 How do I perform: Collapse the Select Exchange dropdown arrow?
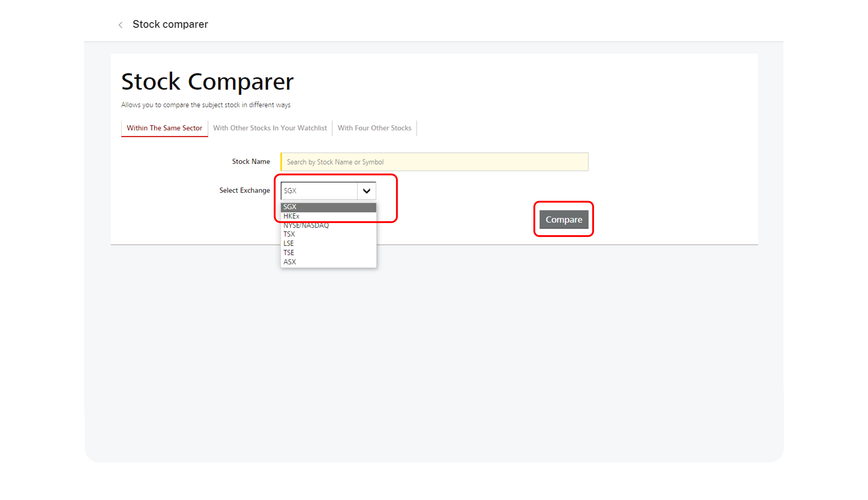point(367,191)
